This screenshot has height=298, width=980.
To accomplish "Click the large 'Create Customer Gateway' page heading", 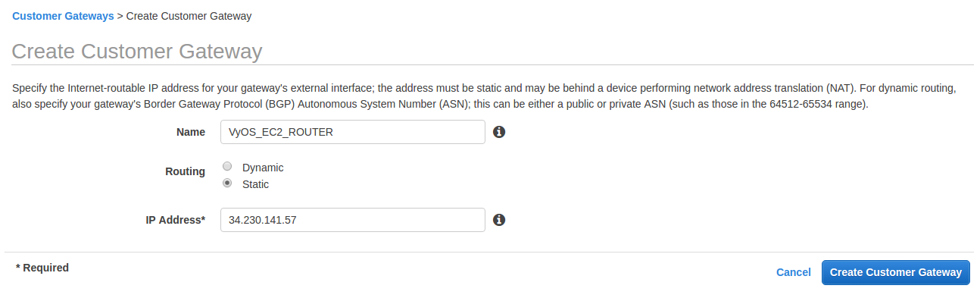I will (x=137, y=52).
